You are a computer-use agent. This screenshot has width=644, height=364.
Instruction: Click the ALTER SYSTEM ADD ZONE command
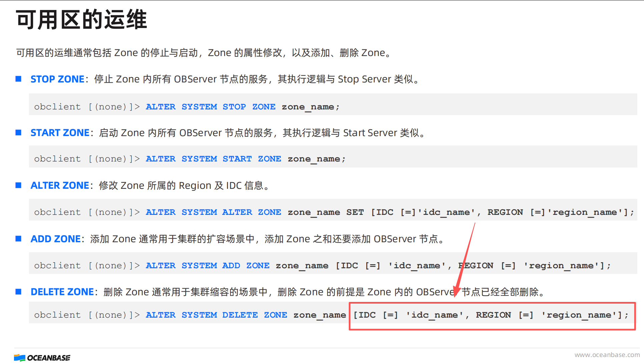[x=207, y=266]
